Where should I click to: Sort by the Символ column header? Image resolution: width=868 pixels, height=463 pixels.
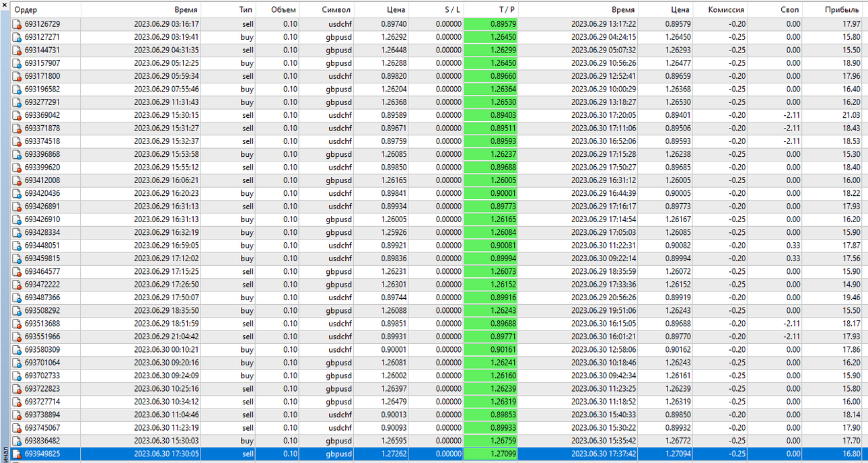336,10
